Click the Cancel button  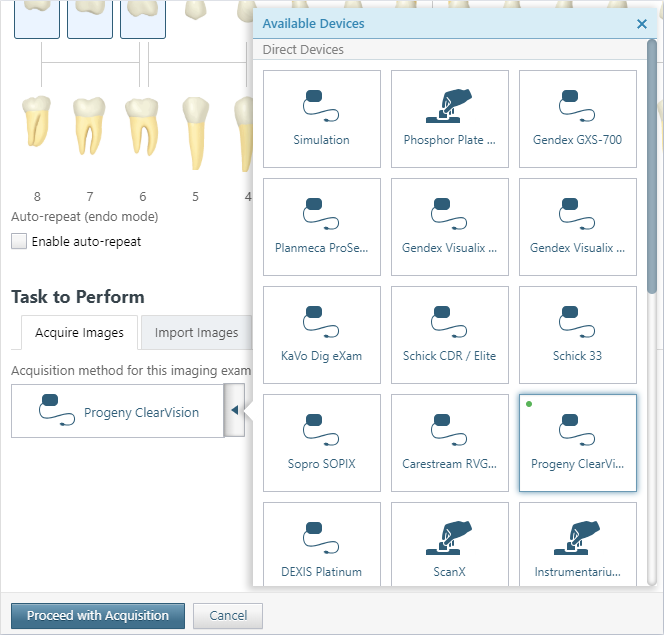tap(228, 616)
